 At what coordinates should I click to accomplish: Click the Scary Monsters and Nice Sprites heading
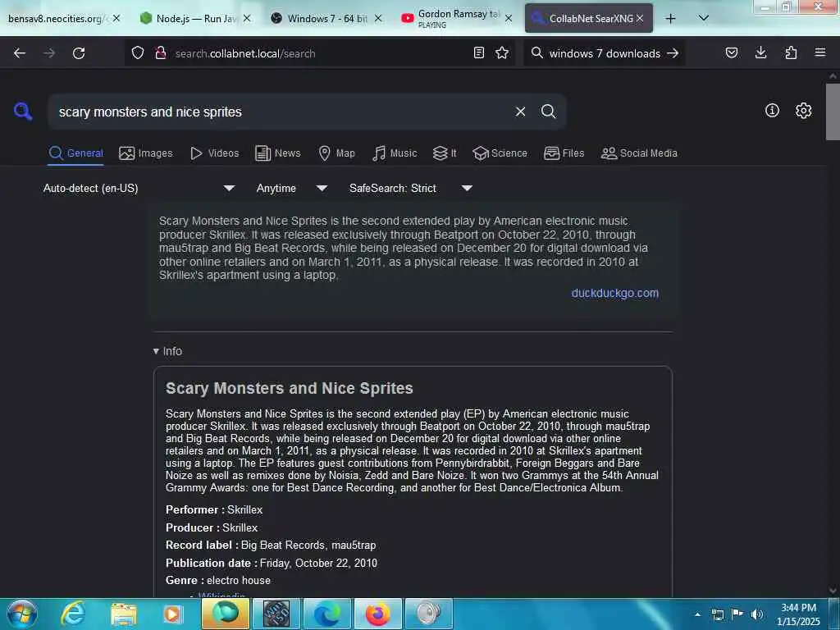290,388
